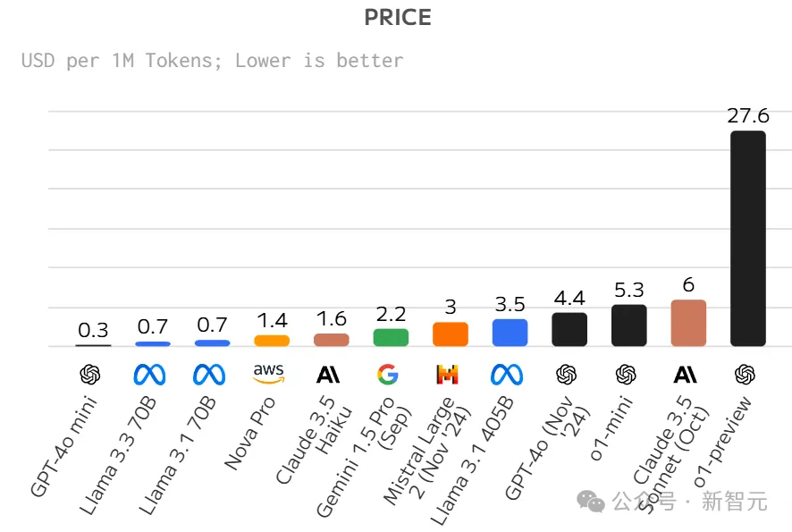Click the Google logo above Gemini 1.5 Pro

388,375
